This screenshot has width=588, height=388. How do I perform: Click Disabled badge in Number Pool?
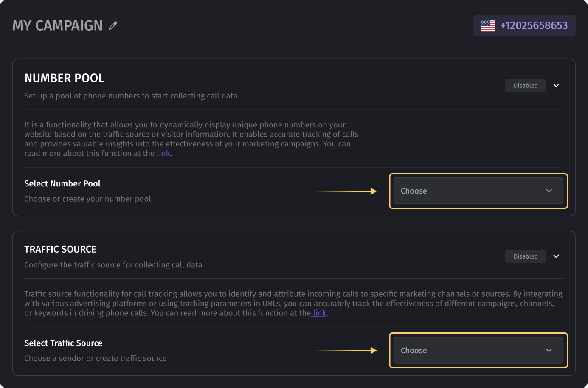(x=526, y=85)
